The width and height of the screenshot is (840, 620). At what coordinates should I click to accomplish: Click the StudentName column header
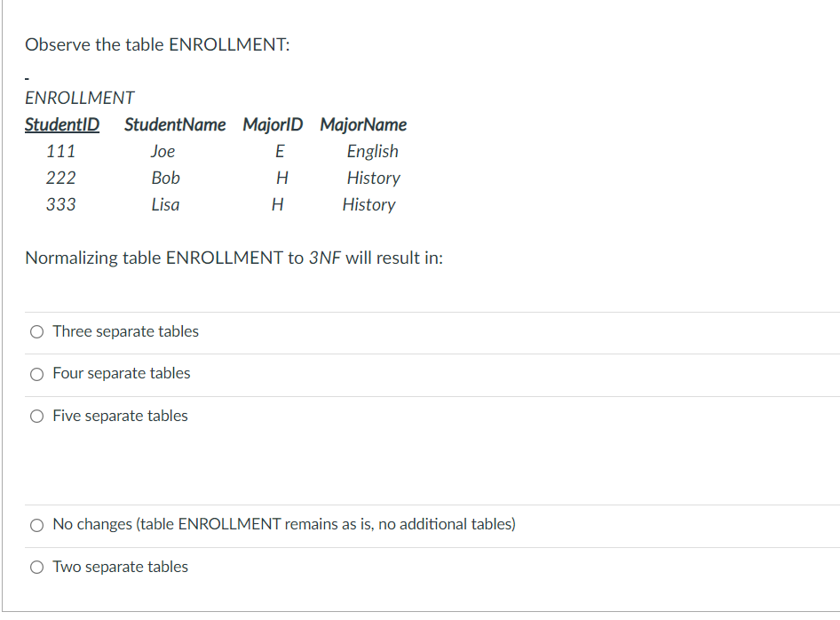(175, 124)
